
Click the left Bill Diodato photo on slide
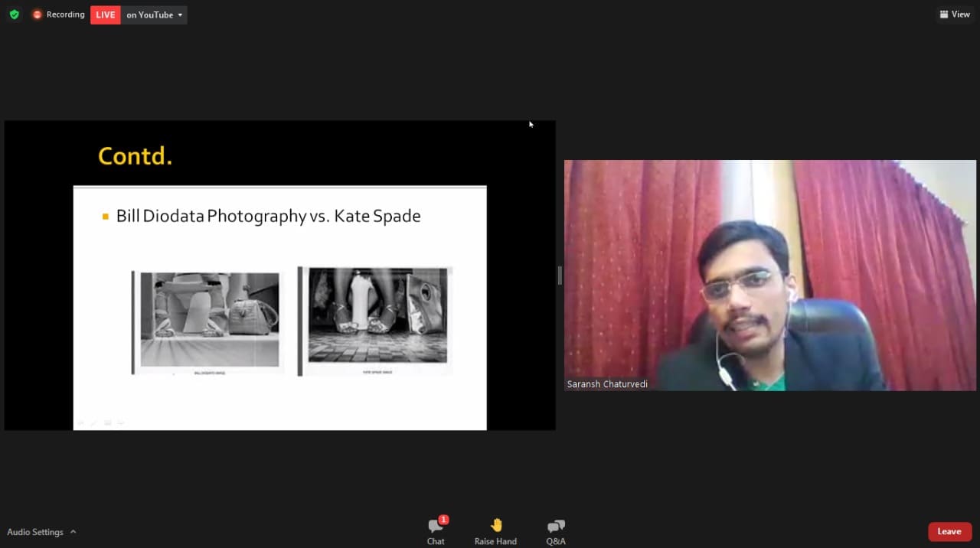[x=209, y=321]
